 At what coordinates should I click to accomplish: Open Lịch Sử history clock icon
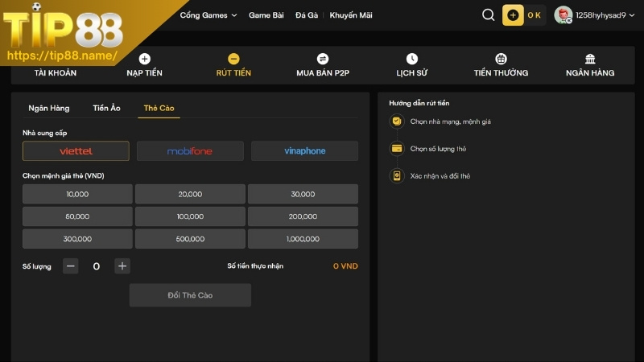[x=412, y=59]
